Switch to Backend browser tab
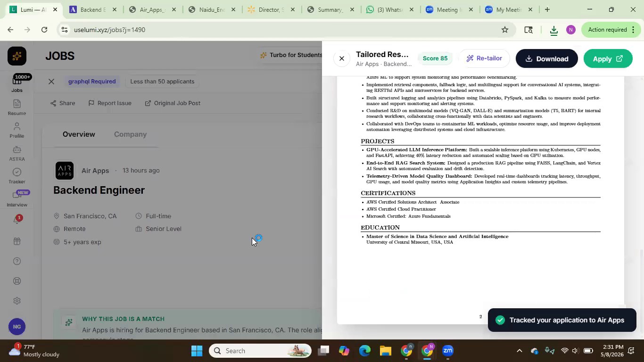 (93, 9)
